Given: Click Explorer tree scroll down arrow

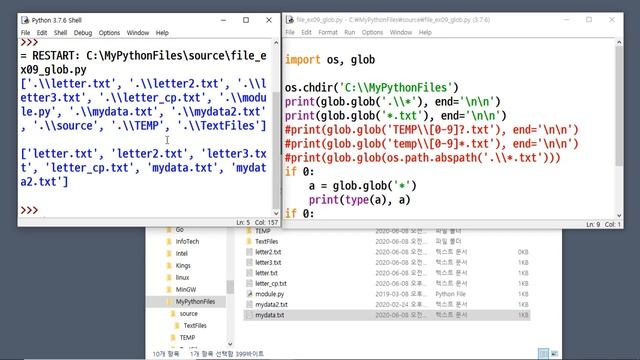Looking at the screenshot, I should (x=230, y=344).
